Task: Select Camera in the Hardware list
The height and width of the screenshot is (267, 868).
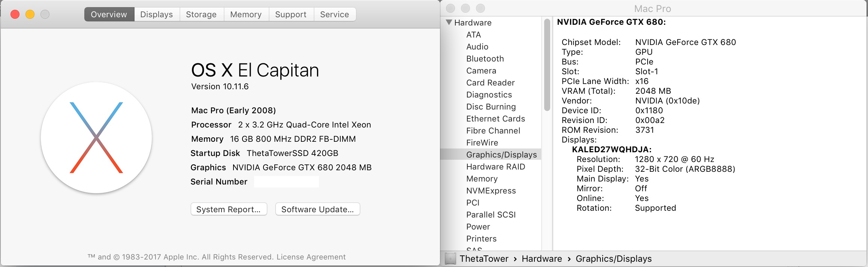Action: coord(481,70)
